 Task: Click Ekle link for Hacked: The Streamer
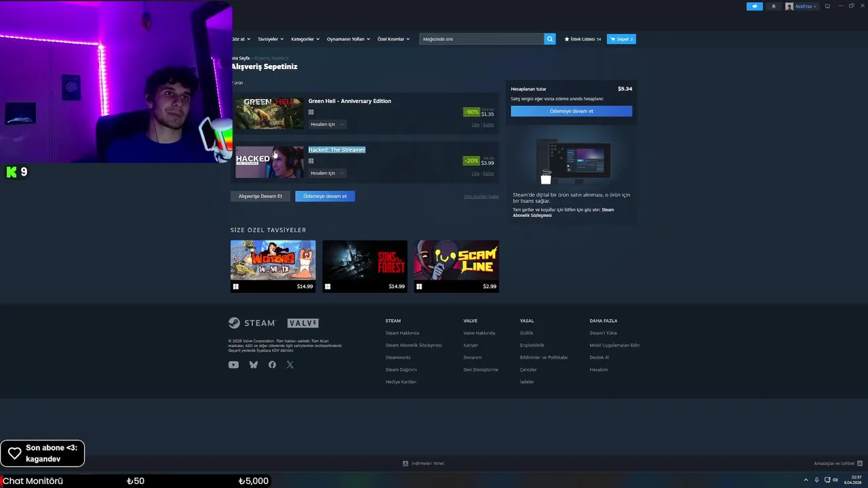click(x=475, y=174)
